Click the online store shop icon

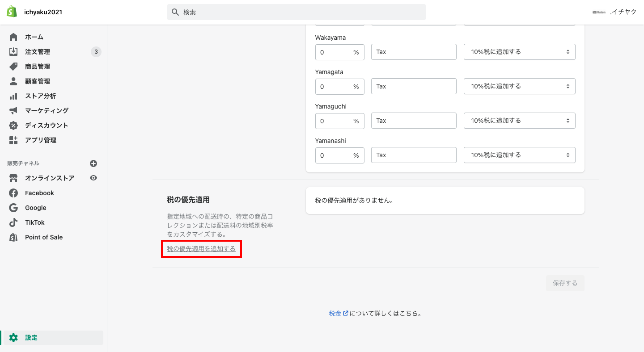(13, 178)
